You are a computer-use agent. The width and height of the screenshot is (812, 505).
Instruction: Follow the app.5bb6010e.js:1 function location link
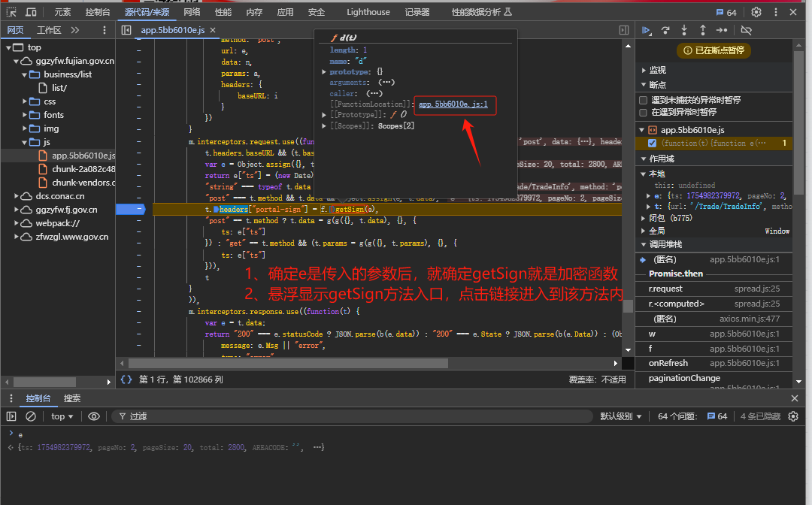click(x=453, y=104)
